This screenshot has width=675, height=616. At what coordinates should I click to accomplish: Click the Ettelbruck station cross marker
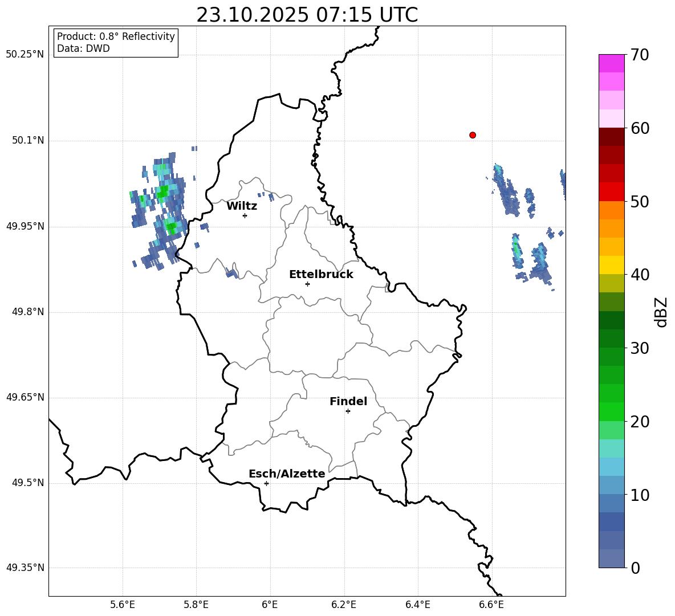pos(307,284)
